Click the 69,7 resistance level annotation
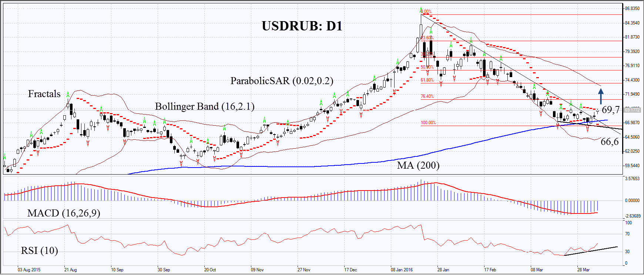Screen dimensions: 644x278 tap(610, 110)
